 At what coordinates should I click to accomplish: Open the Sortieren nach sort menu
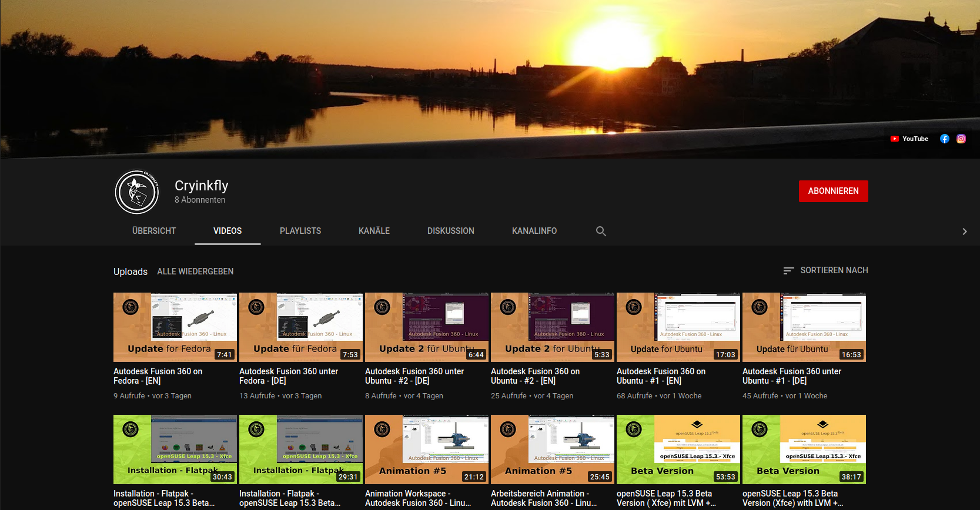825,270
